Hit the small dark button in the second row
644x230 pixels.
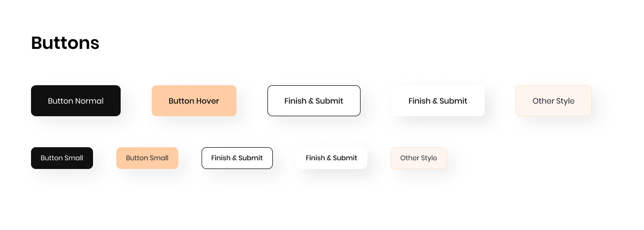click(x=62, y=158)
